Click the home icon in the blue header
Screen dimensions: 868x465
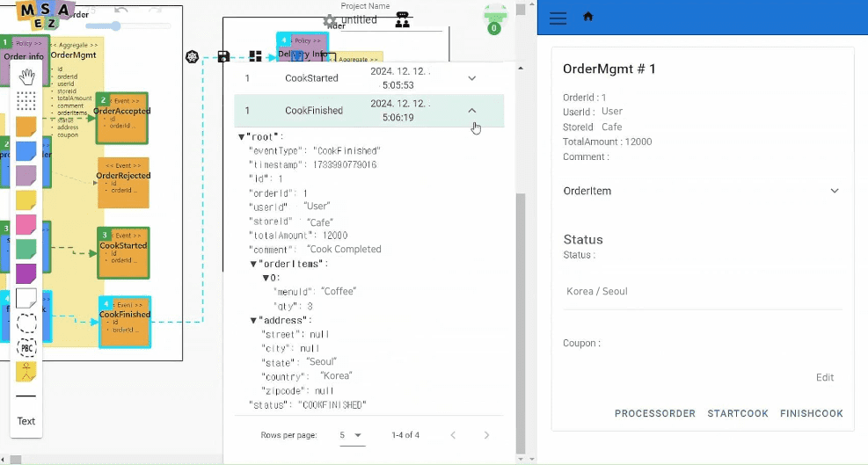click(588, 17)
